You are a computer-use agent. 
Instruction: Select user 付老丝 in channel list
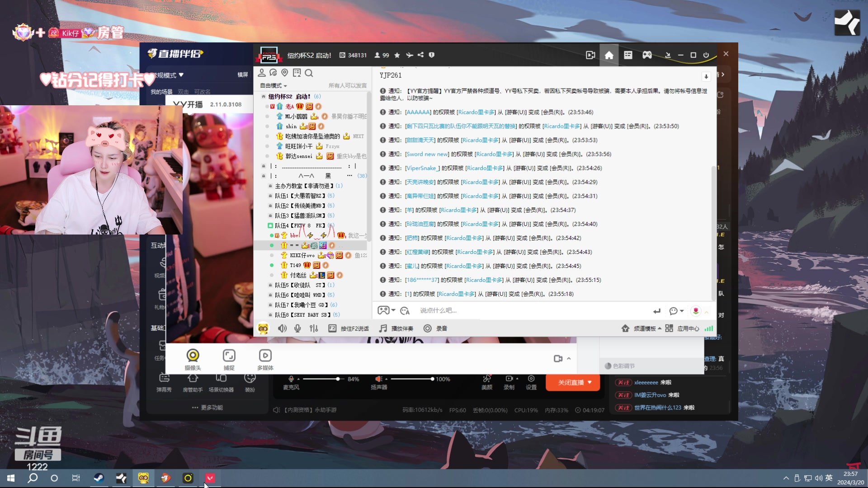298,275
